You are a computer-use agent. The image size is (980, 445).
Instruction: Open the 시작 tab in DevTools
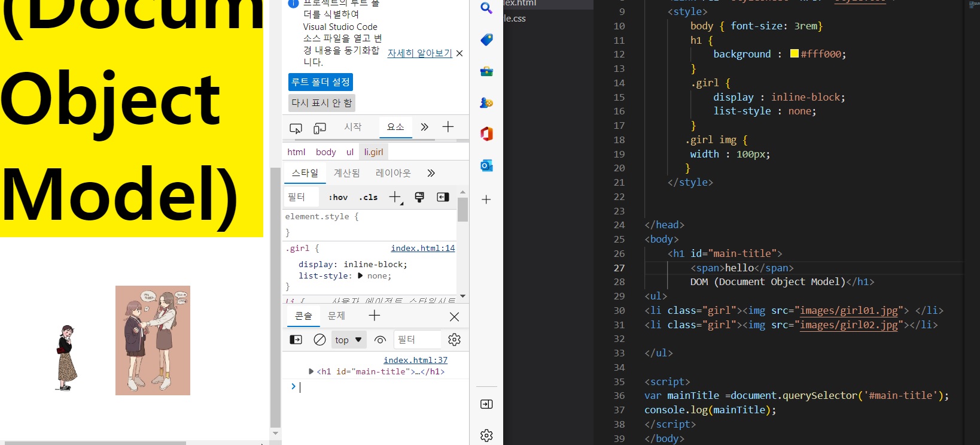pos(353,127)
